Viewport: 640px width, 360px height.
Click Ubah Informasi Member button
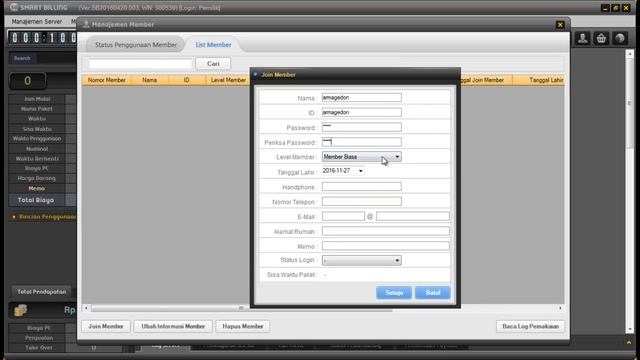173,327
